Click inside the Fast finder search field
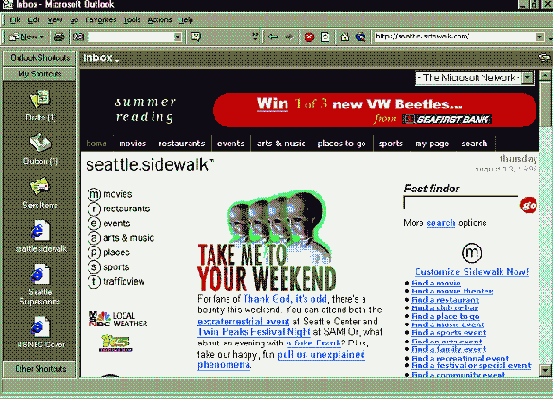Screen dimensions: 553x399 click(461, 203)
